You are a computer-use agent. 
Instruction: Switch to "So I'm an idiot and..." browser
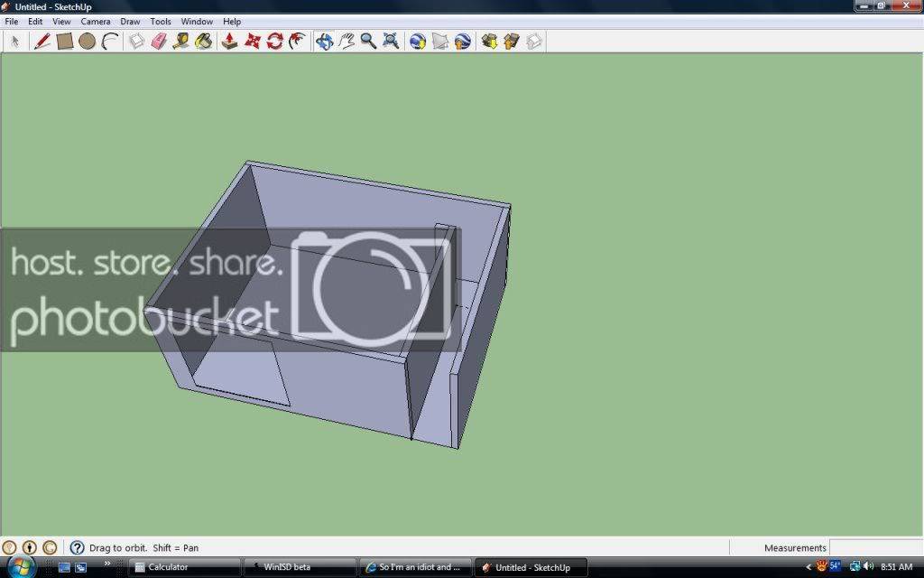point(415,567)
